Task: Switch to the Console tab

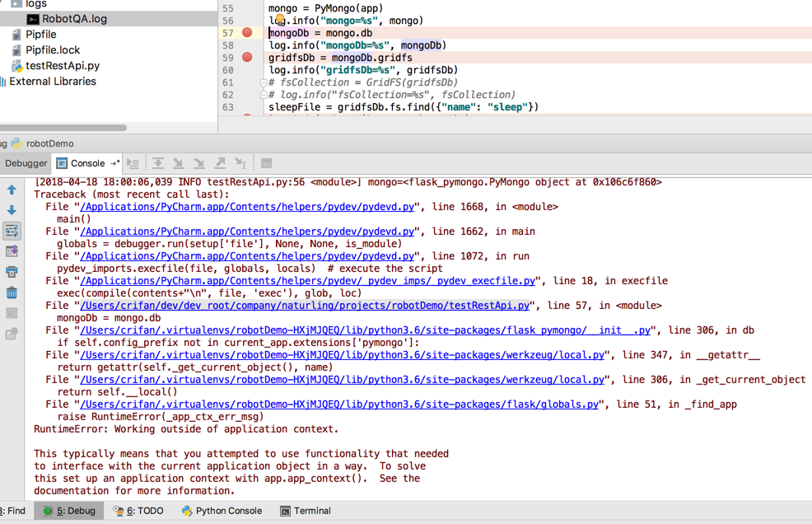Action: [87, 163]
